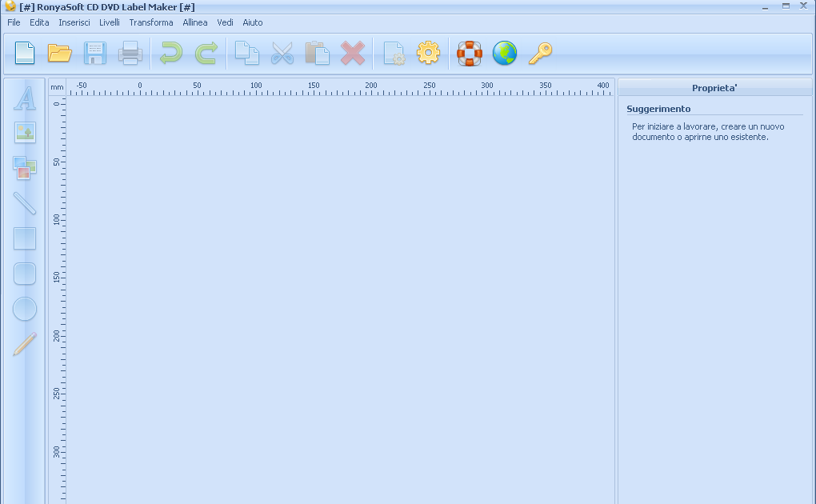Minimize the Label Maker window

[765, 6]
